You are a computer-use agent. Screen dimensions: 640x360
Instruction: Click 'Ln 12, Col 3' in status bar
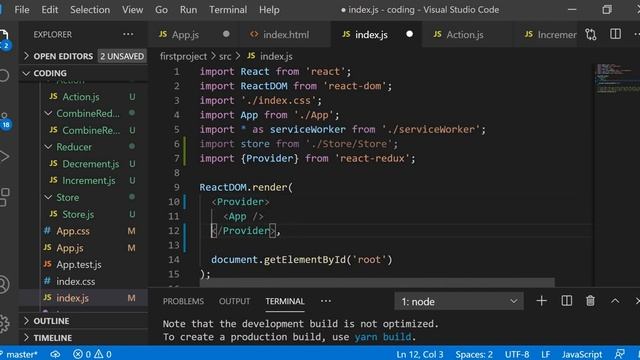pyautogui.click(x=420, y=354)
